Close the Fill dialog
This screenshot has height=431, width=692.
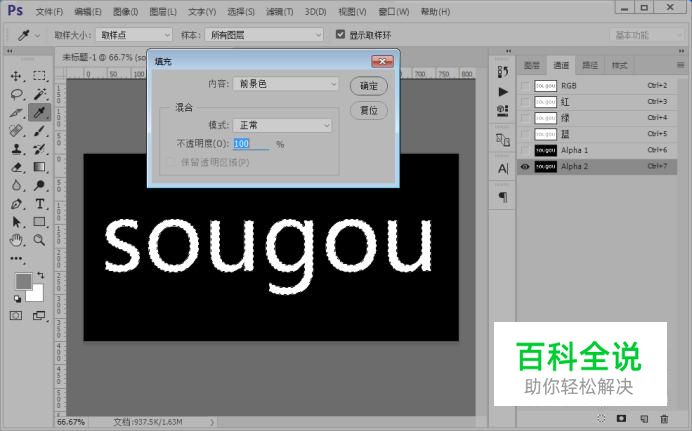[382, 61]
